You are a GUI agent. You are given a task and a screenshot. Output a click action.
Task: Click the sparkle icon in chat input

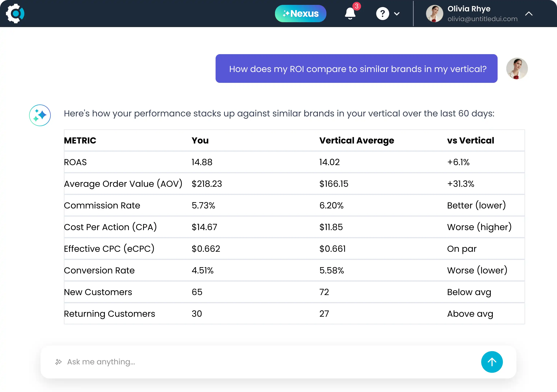[58, 362]
